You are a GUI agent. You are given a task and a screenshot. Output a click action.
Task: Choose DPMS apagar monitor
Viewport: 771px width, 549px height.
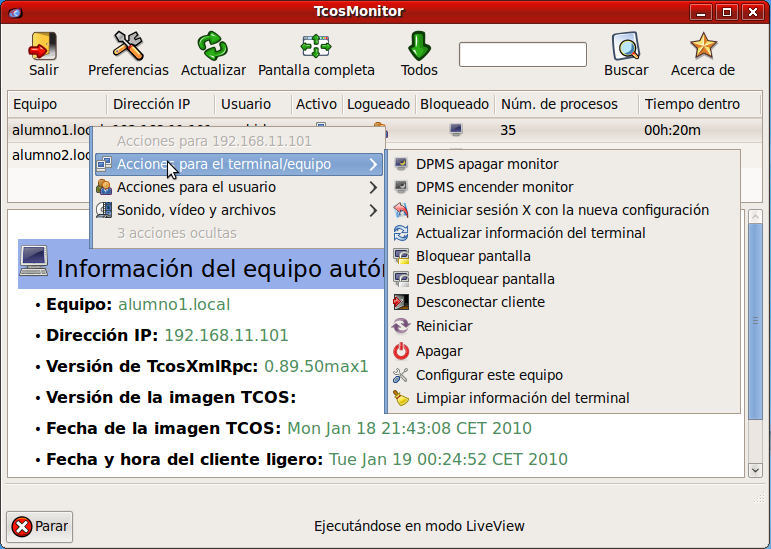[487, 164]
